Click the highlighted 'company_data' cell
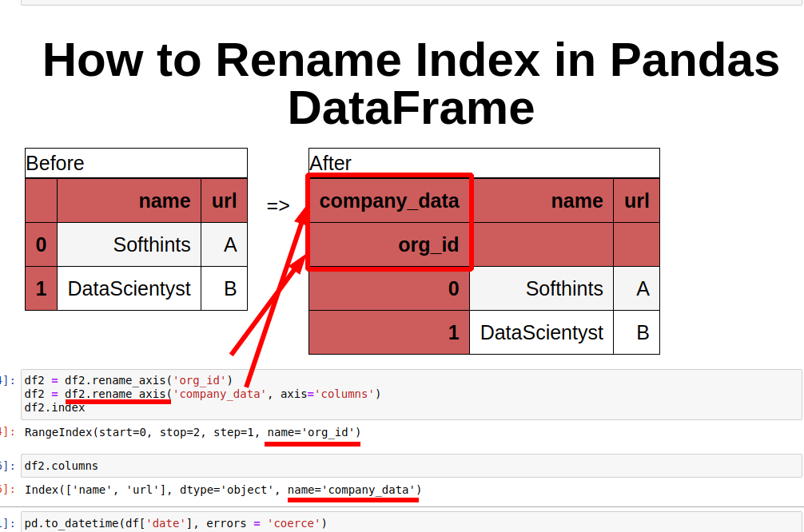Screen dimensions: 804x532 tap(389, 200)
